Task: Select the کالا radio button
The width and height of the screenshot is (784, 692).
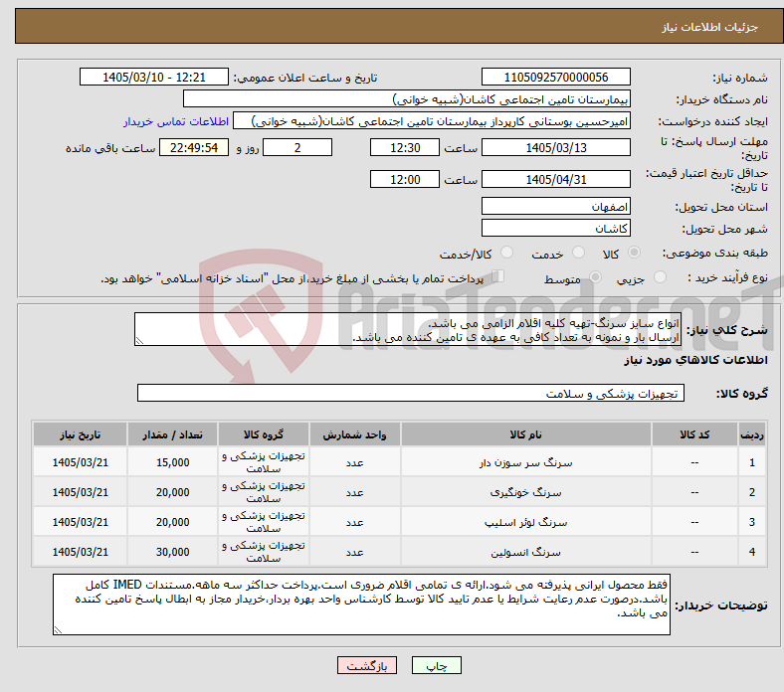Action: [634, 253]
